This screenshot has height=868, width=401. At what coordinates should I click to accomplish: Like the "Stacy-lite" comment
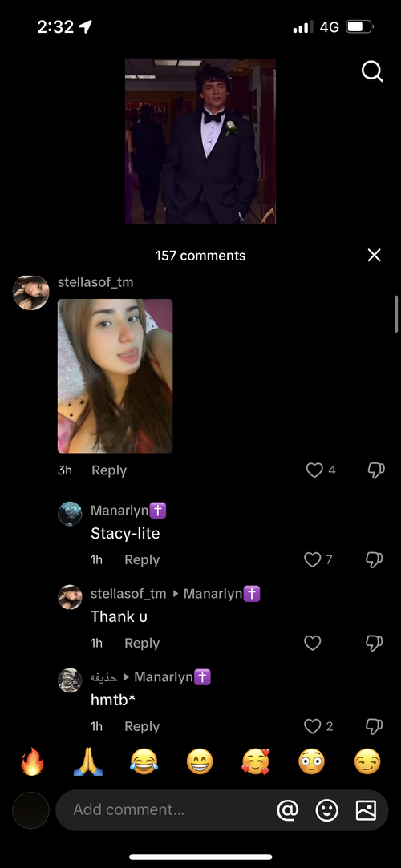[x=313, y=559]
